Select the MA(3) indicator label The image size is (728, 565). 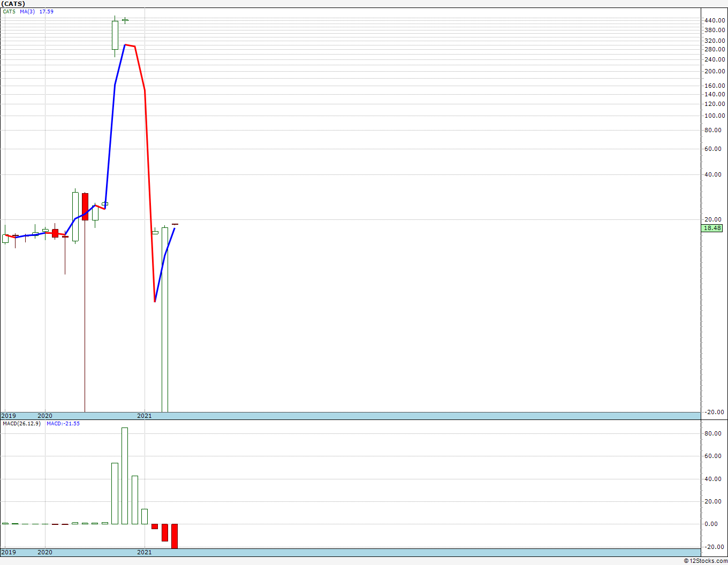tap(28, 11)
